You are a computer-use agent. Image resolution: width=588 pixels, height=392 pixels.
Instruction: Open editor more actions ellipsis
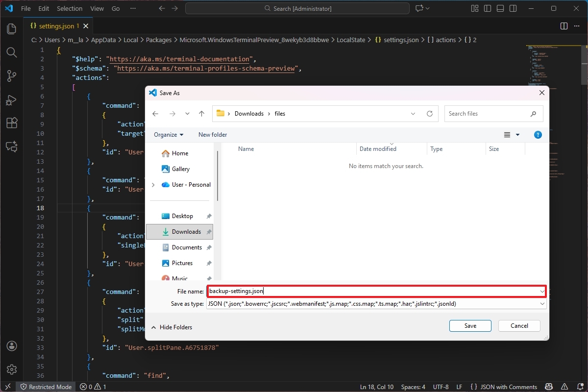(577, 25)
